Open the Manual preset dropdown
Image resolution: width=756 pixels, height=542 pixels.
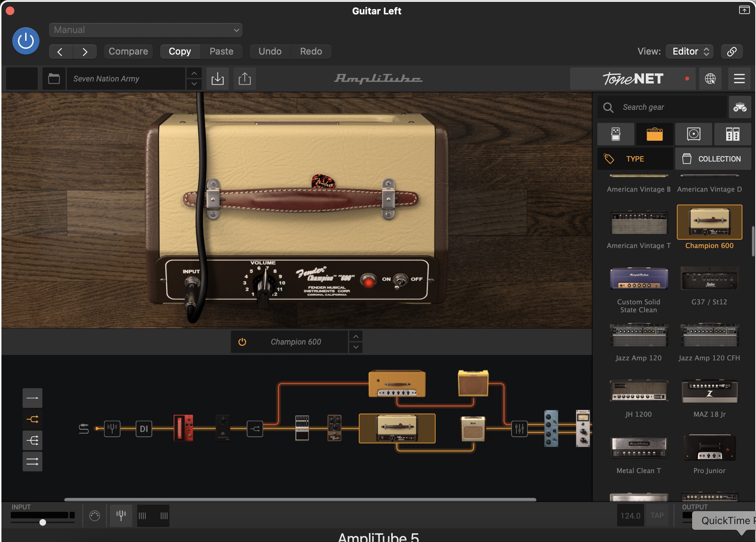(145, 30)
